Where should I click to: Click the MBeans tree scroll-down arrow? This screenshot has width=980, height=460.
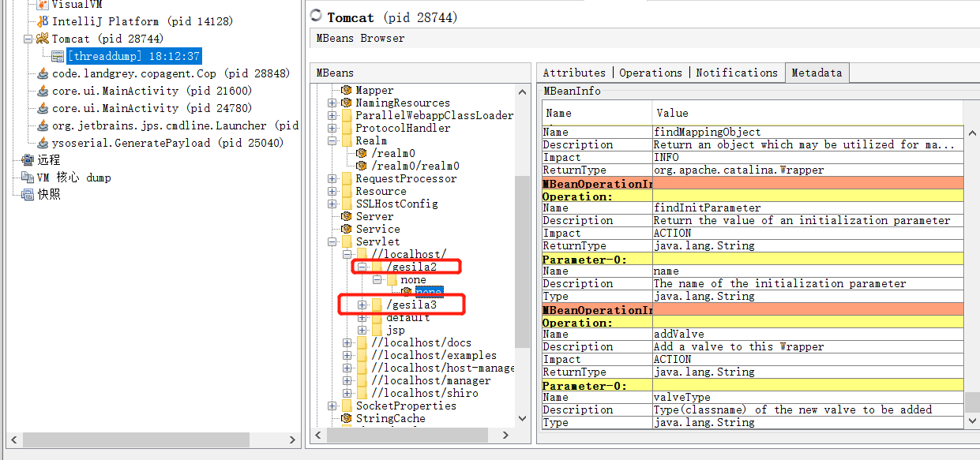(522, 418)
